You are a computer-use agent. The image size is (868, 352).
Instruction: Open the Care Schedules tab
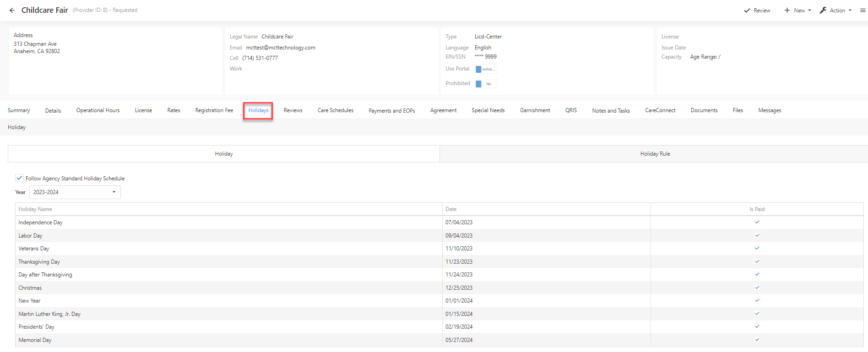[x=336, y=110]
